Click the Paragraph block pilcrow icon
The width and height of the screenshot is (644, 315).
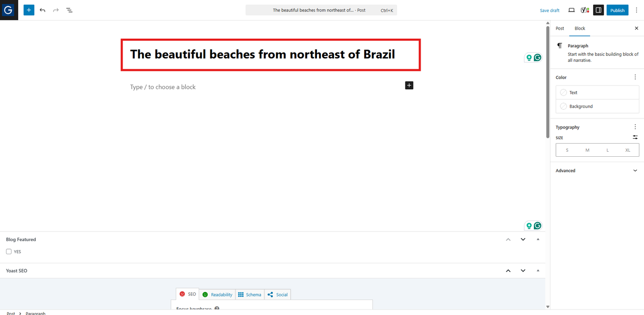click(x=559, y=46)
